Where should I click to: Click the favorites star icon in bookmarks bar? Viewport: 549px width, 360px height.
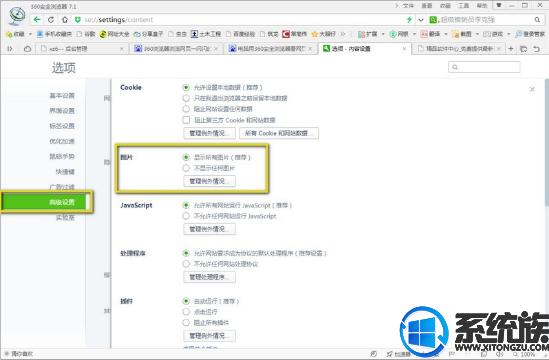coord(9,34)
